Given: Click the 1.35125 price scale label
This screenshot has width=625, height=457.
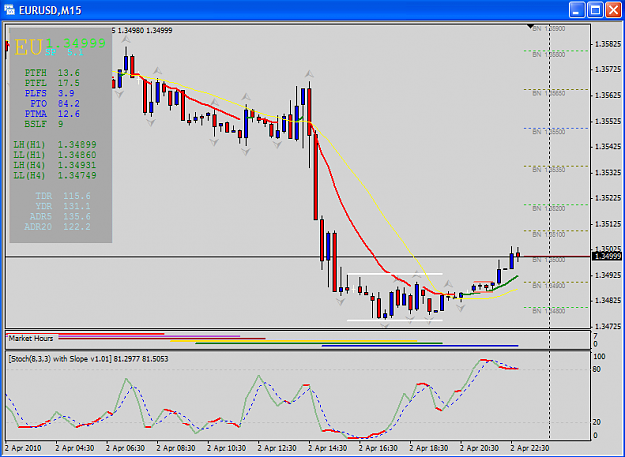Looking at the screenshot, I should 607,224.
